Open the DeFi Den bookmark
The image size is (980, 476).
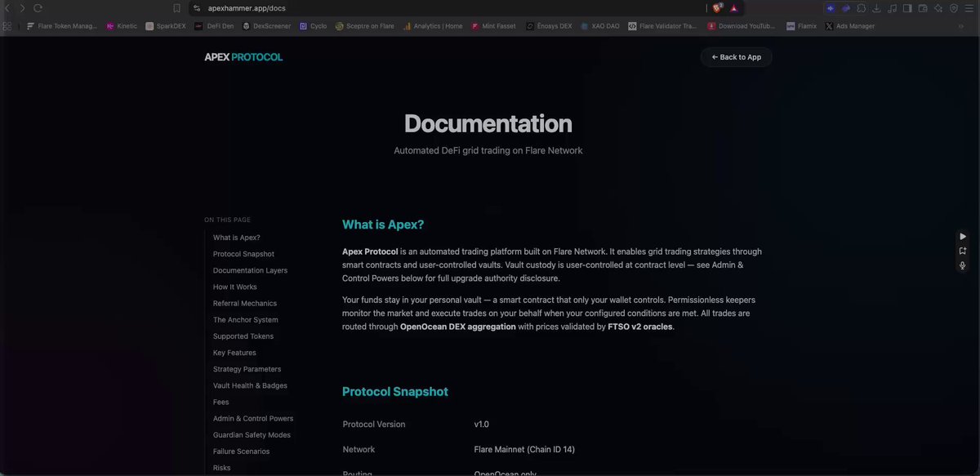(x=214, y=26)
